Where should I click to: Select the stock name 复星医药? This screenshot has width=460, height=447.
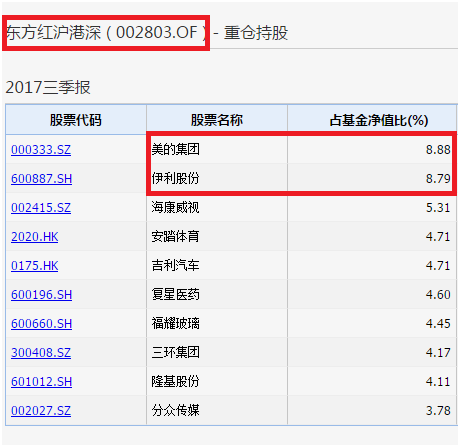(176, 294)
